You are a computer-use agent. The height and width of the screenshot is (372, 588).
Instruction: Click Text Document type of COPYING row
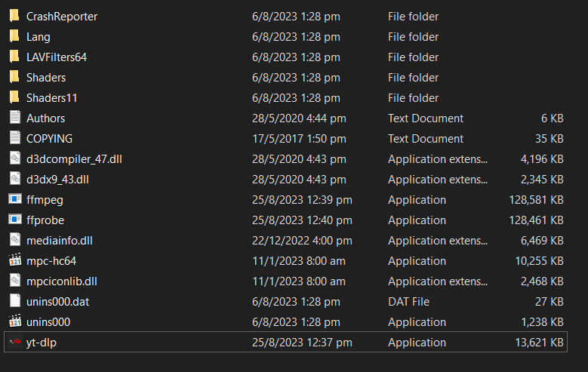(x=426, y=139)
